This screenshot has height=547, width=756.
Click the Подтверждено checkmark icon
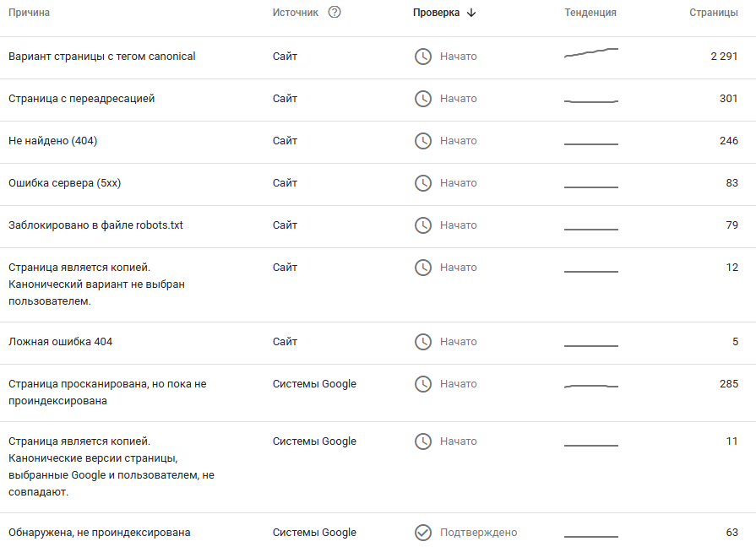pos(422,533)
